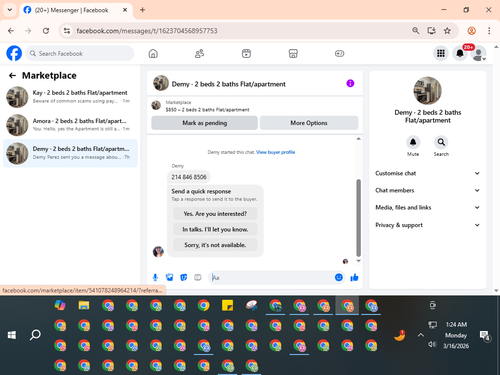
Task: Open the Chrome zoom magnifier icon
Action: 416,31
